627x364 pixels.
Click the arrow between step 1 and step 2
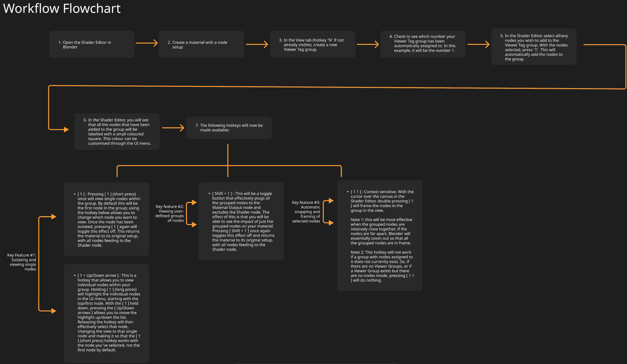coord(147,43)
